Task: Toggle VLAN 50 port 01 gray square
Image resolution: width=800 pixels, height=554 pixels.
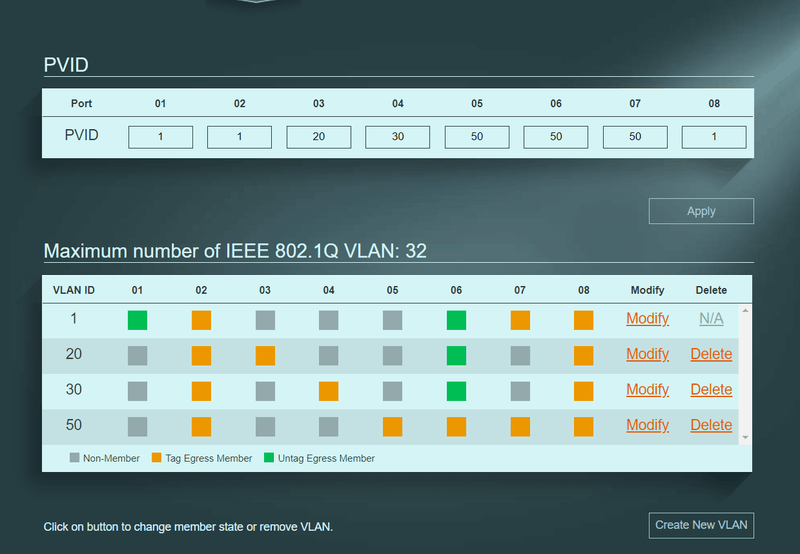Action: tap(137, 426)
